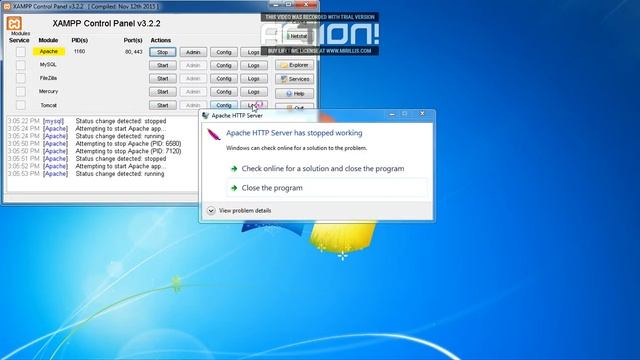This screenshot has width=640, height=360.
Task: Open Mercury Logs button
Action: (x=254, y=92)
